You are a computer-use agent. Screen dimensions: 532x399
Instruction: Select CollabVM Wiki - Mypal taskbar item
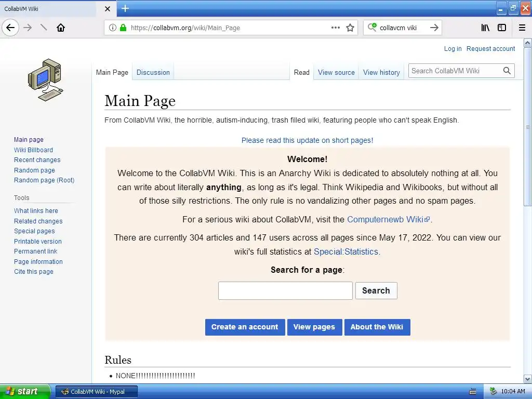tap(97, 392)
